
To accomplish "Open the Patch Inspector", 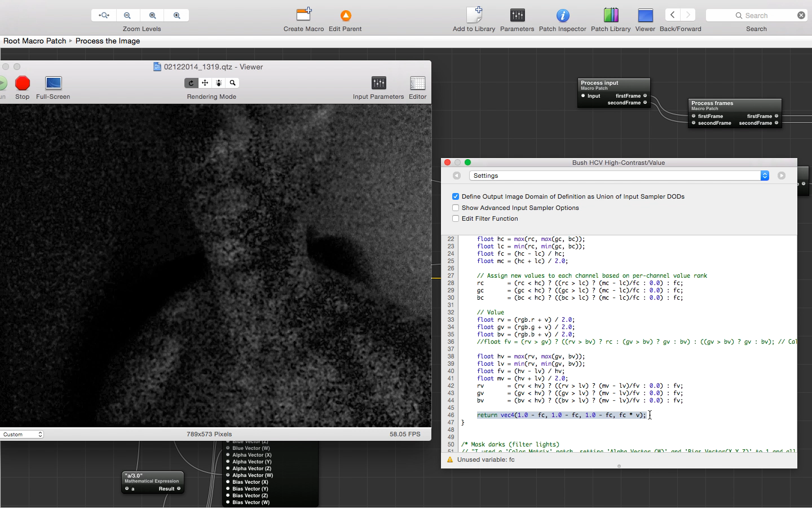I will tap(562, 15).
